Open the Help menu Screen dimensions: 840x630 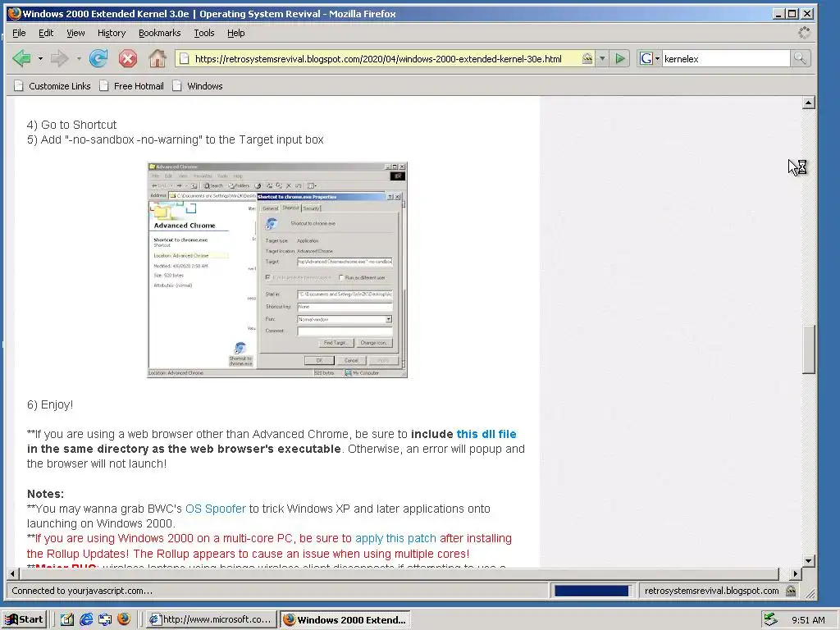point(235,33)
